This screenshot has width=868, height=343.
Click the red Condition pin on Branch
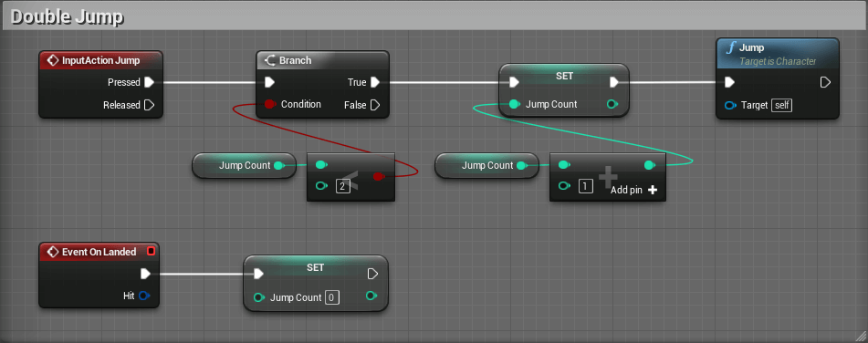(270, 104)
